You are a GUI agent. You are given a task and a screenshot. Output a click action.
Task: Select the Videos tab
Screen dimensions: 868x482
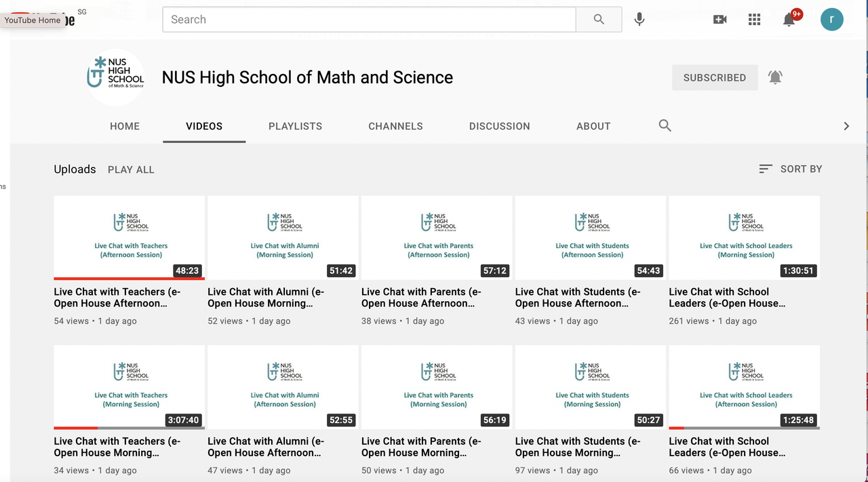(204, 126)
